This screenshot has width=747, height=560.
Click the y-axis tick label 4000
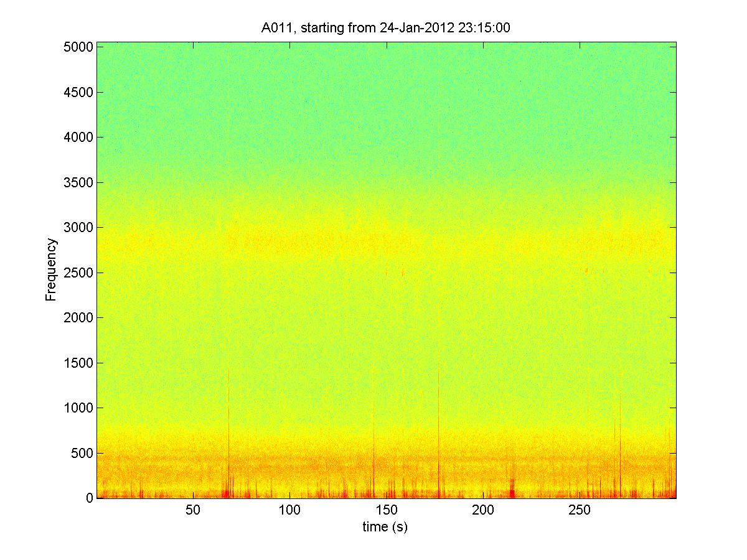pyautogui.click(x=78, y=138)
